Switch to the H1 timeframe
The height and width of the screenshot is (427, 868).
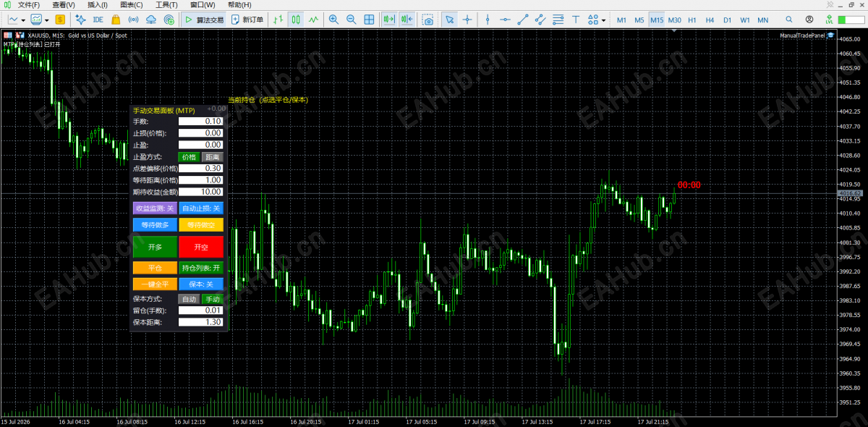point(692,20)
